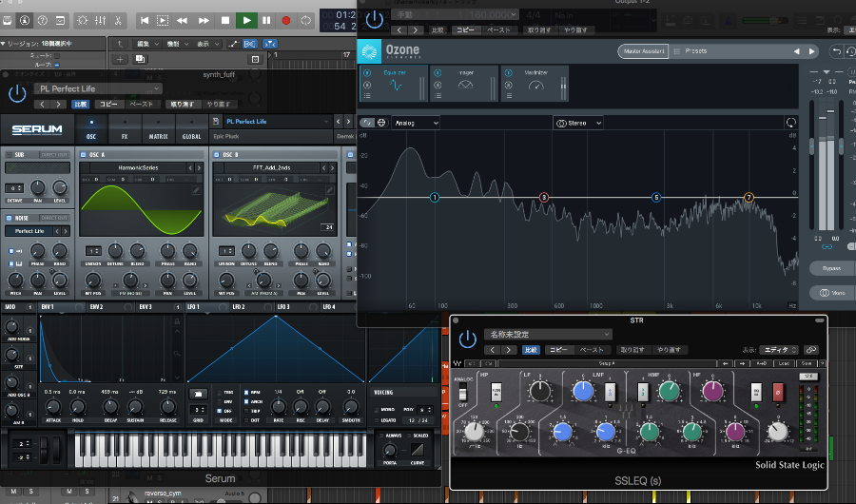The image size is (856, 504).
Task: Open the Quick Help question mark icon
Action: coord(43,20)
